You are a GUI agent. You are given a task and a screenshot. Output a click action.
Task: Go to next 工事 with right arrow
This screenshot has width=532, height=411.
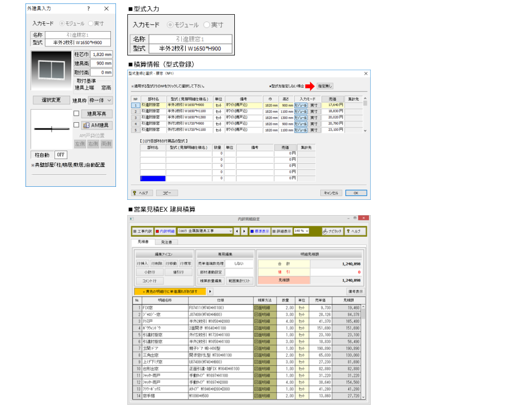pos(244,231)
